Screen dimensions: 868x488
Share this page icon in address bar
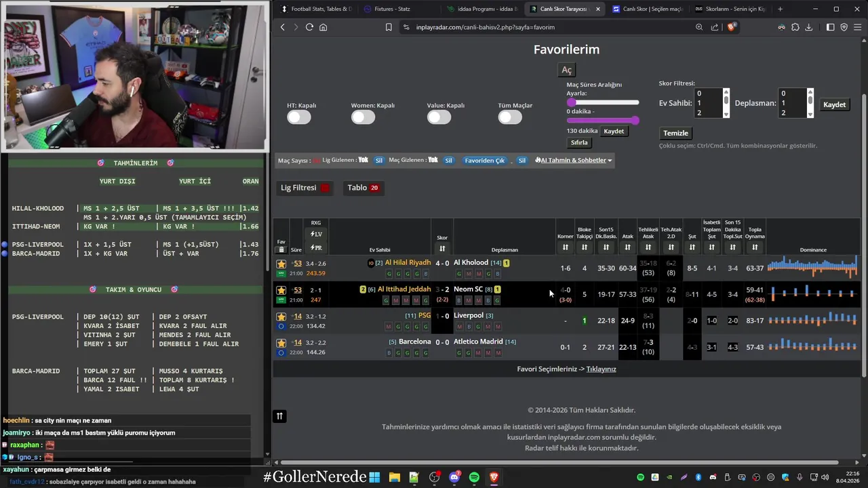pos(715,27)
